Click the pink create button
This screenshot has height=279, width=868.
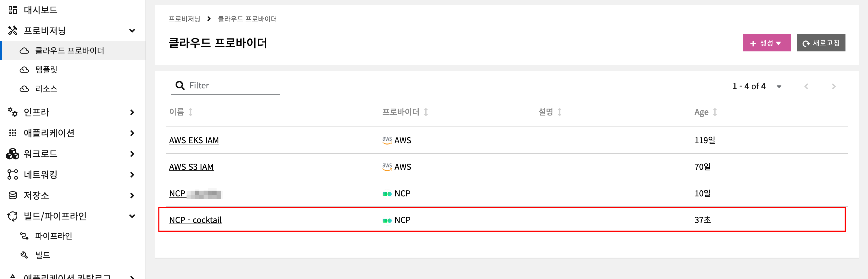coord(766,43)
